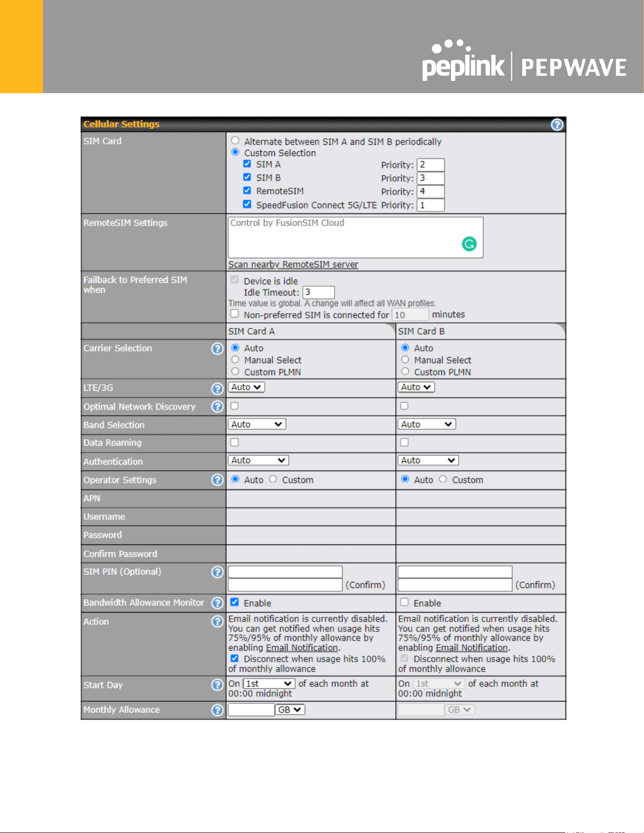Viewport: 644px width, 833px height.
Task: Choose Manual Select for SIM Card A
Action: [235, 360]
